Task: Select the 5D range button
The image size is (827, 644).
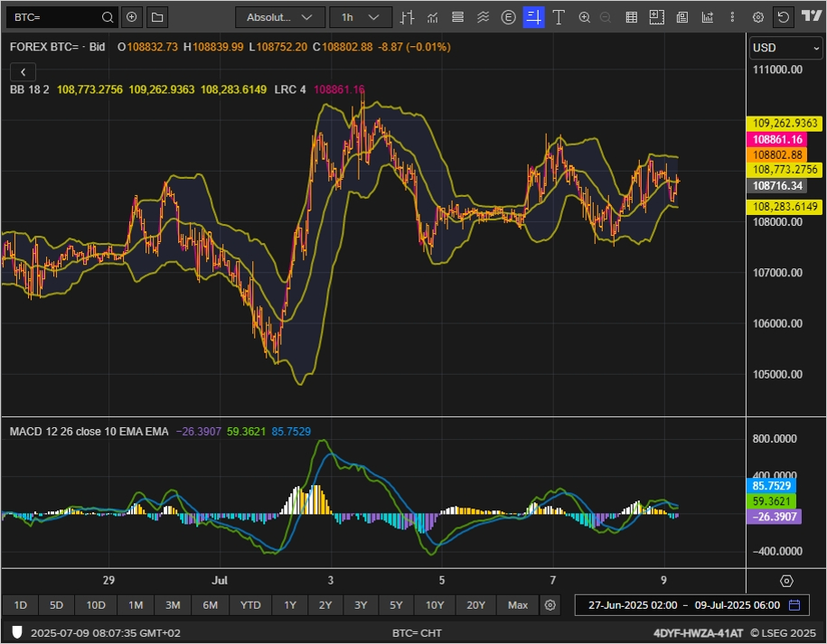Action: coord(56,605)
